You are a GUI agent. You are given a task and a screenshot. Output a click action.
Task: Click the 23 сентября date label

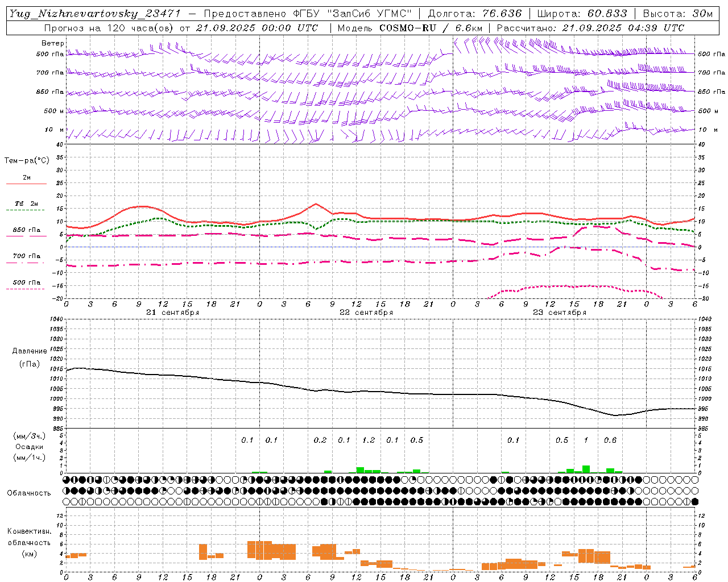pos(560,313)
